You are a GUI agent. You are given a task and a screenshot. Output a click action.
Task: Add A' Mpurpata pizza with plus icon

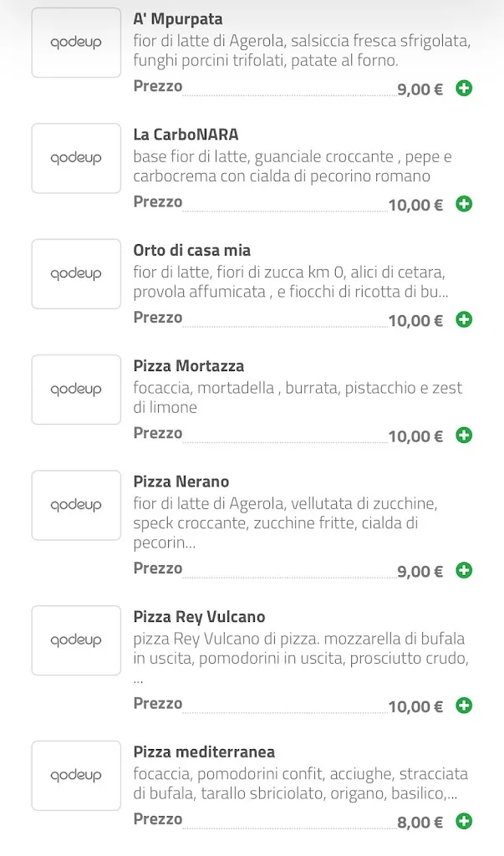pos(464,88)
